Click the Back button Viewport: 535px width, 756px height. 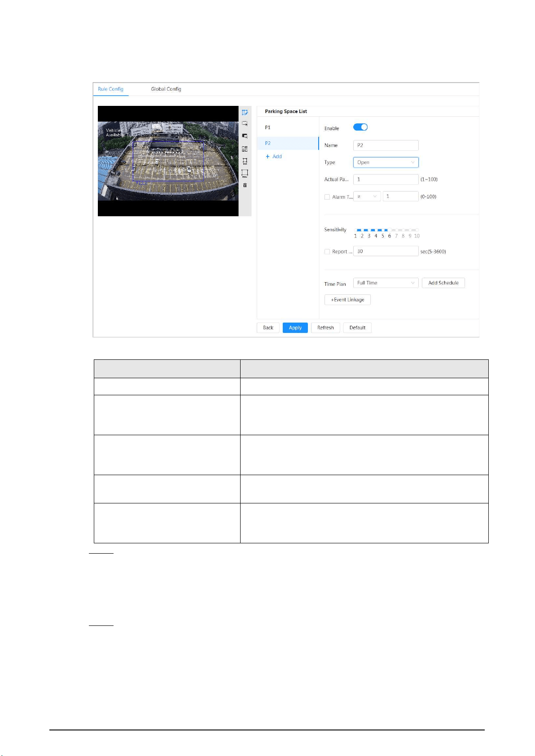[268, 328]
